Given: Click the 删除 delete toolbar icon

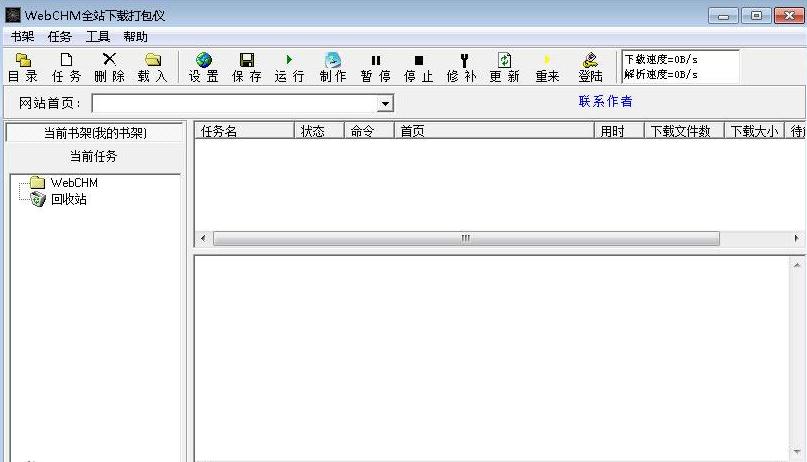Looking at the screenshot, I should (x=109, y=67).
